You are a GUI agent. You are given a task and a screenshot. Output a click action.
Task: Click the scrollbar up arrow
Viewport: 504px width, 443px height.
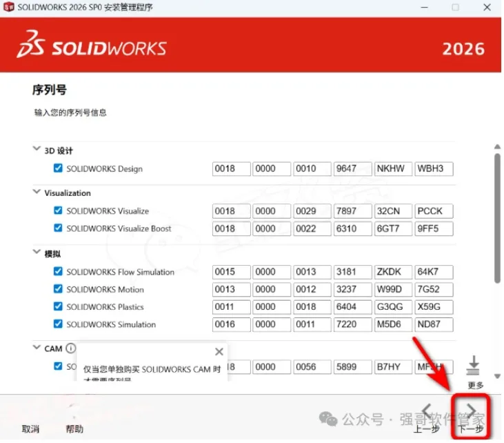point(497,147)
